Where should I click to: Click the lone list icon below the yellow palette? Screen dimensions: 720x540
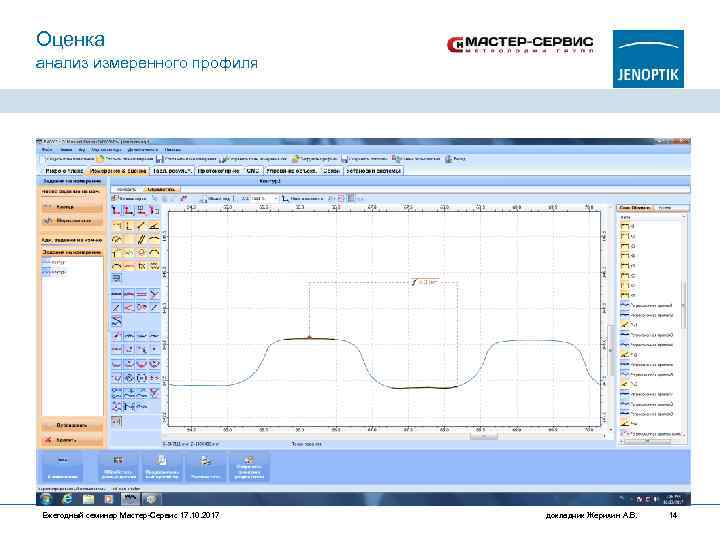(117, 278)
